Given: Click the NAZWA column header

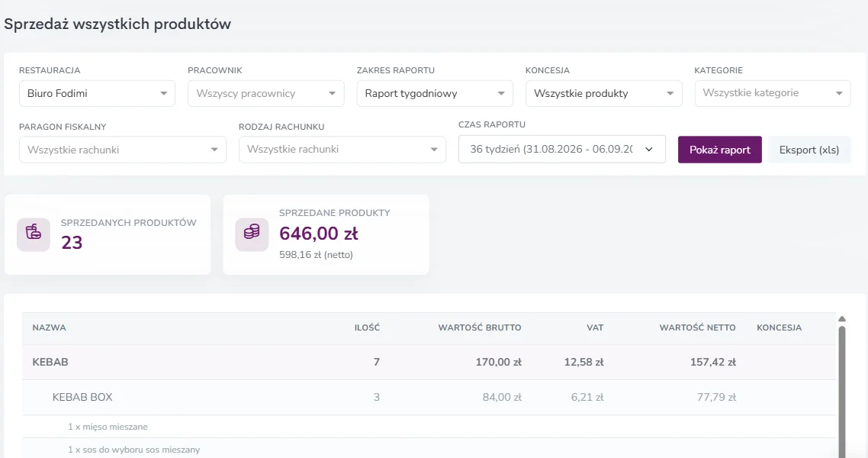Looking at the screenshot, I should [50, 328].
